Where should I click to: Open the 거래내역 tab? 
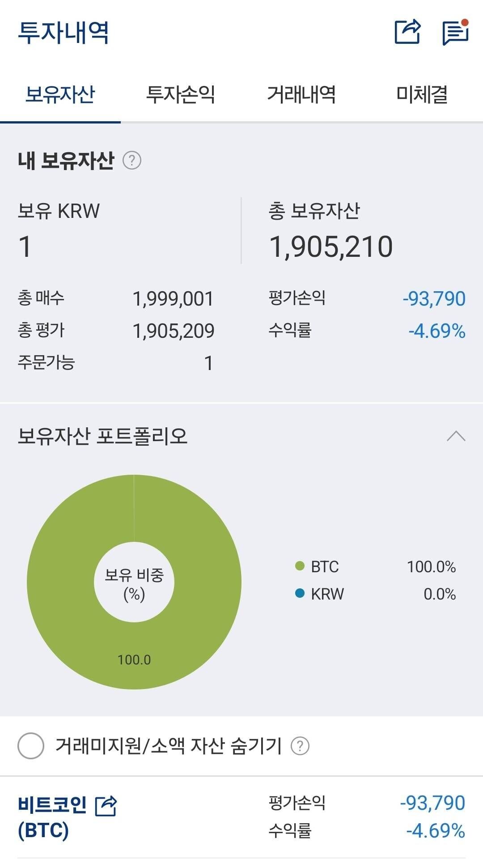[302, 94]
